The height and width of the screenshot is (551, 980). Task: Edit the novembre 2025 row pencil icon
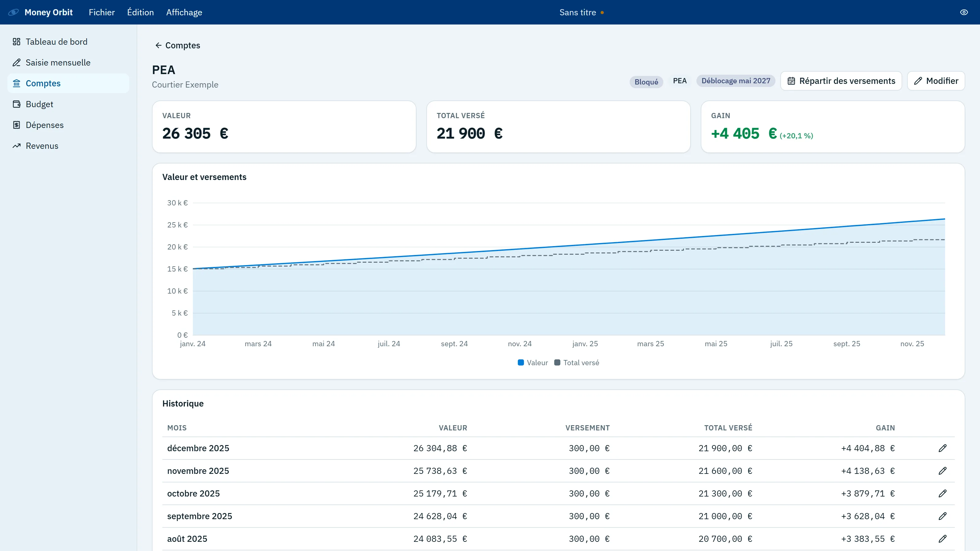pyautogui.click(x=942, y=471)
